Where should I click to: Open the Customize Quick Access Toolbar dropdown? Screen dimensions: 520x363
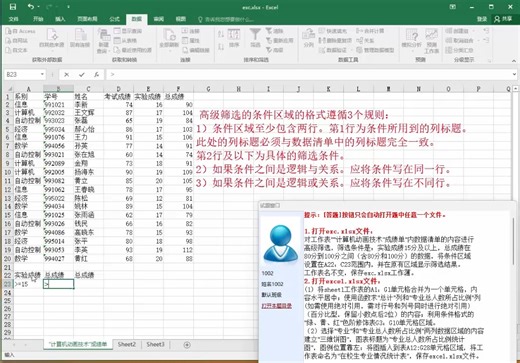click(68, 7)
